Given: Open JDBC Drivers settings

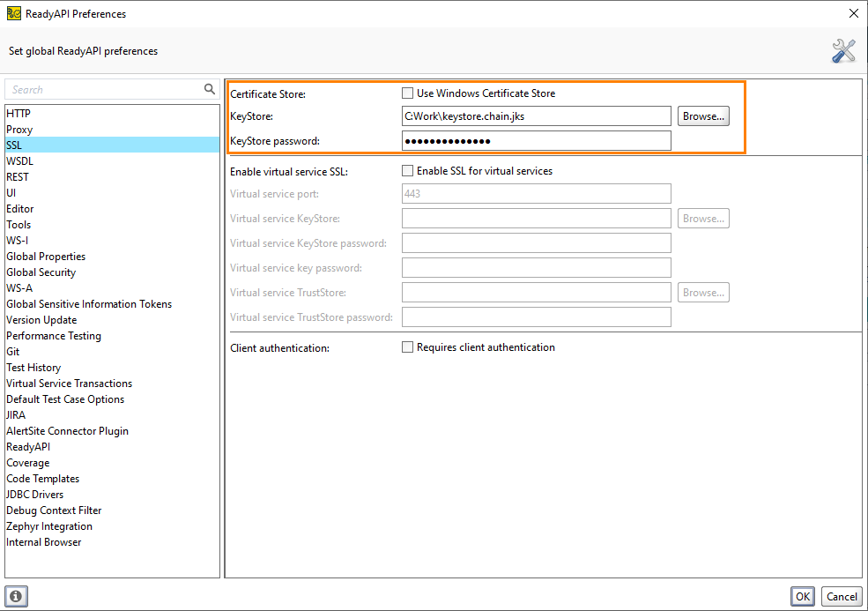Looking at the screenshot, I should 112,494.
